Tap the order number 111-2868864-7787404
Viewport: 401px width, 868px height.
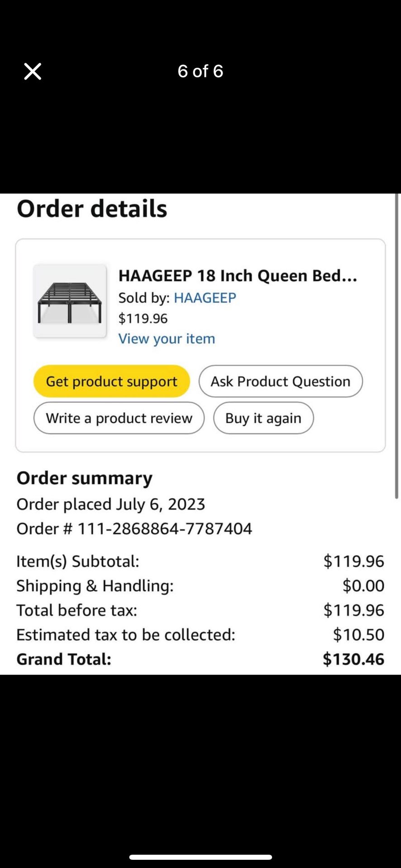coord(165,528)
